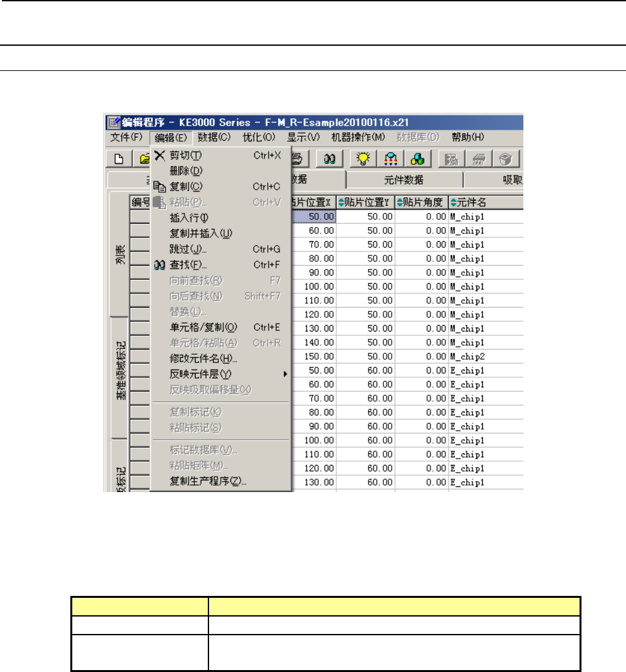The image size is (626, 672).
Task: Choose 复制生产程序(Z)... menu entry
Action: tap(221, 481)
